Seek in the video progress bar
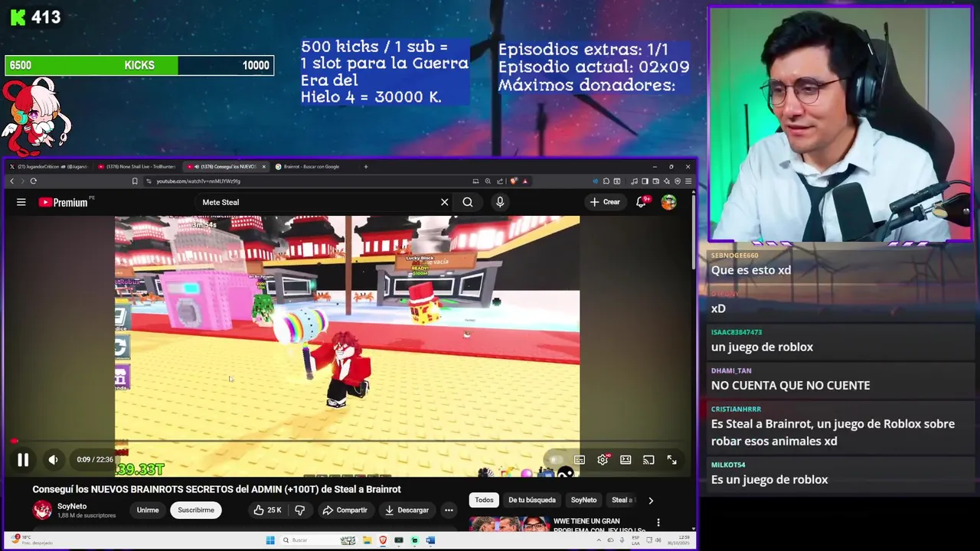980x551 pixels. [347, 441]
